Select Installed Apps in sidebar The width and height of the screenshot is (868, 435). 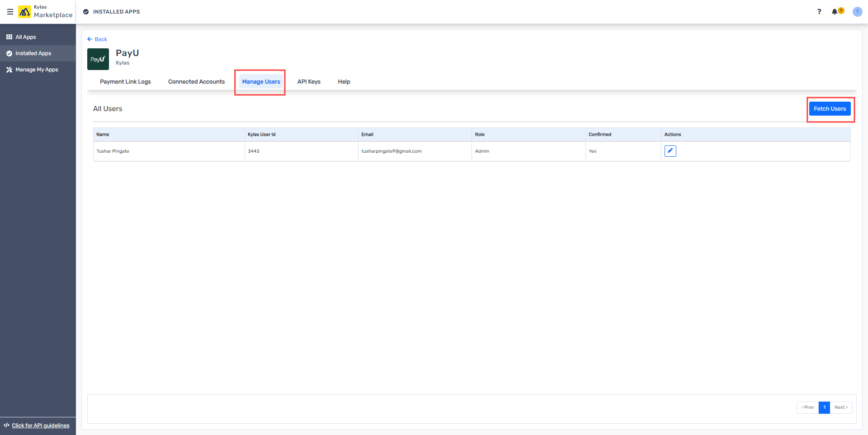(33, 53)
